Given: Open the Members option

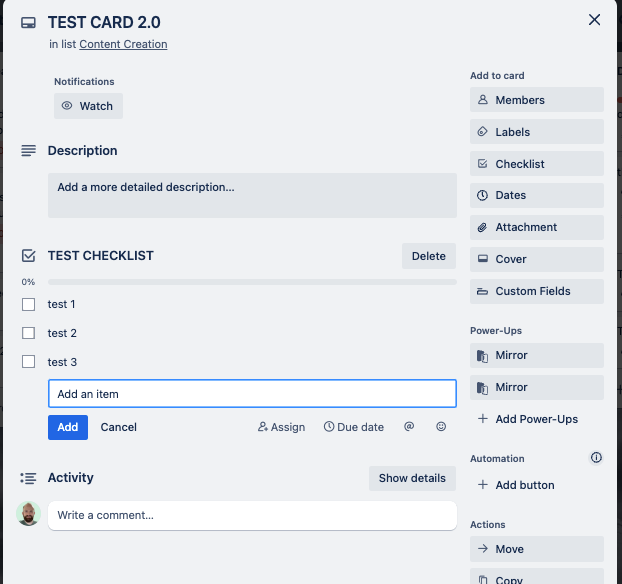Looking at the screenshot, I should point(537,100).
